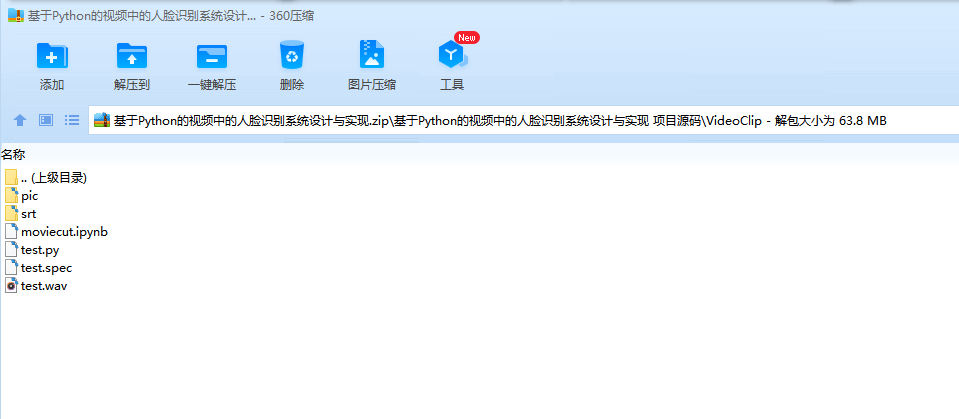Viewport: 959px width, 419px height.
Task: Select the "test.wav" file name
Action: pos(44,286)
